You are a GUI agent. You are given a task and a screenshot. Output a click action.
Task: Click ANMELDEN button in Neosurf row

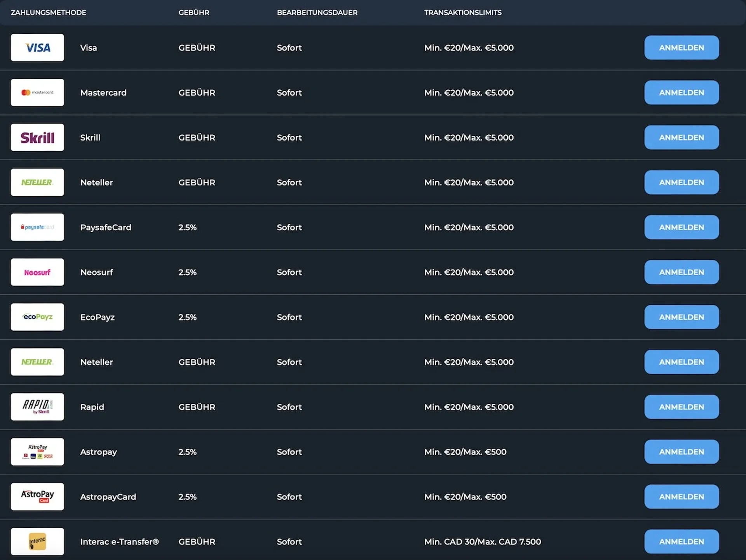[x=682, y=272]
